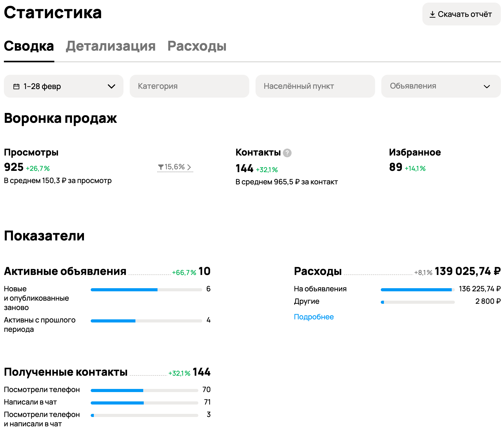Click the arrow next to 15,6% conversion
504x431 pixels.
189,167
